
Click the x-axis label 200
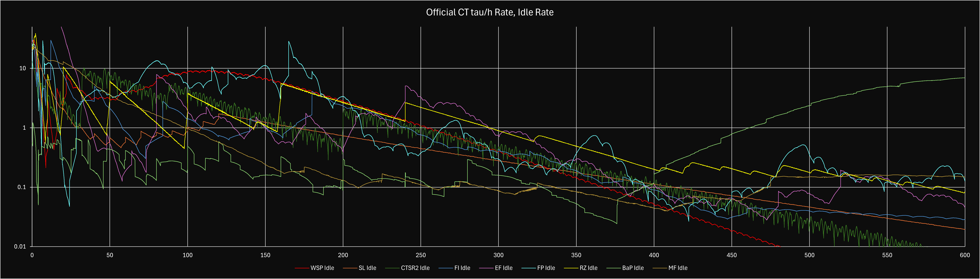tap(343, 255)
